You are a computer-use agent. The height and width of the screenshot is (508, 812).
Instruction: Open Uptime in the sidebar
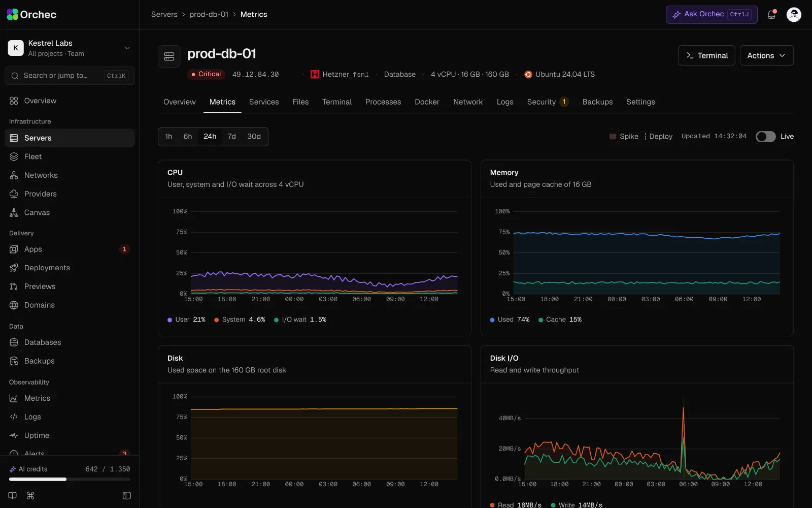(x=70, y=435)
